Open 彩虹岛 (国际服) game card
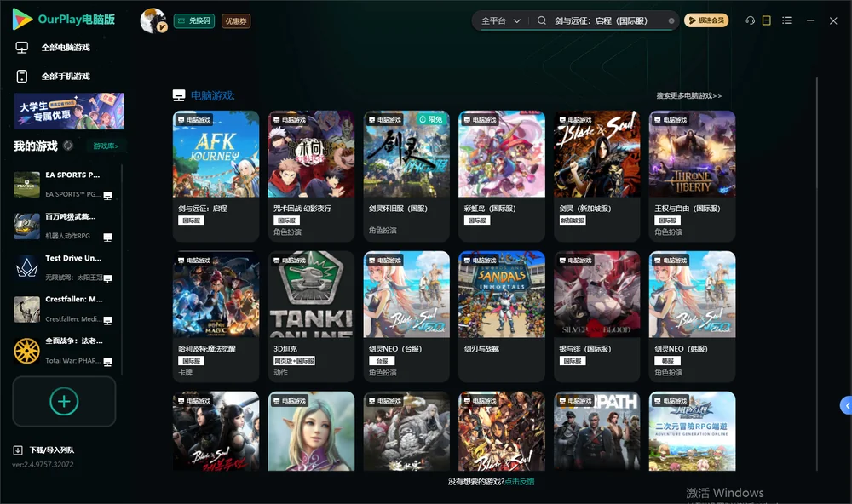852x504 pixels. [x=502, y=176]
